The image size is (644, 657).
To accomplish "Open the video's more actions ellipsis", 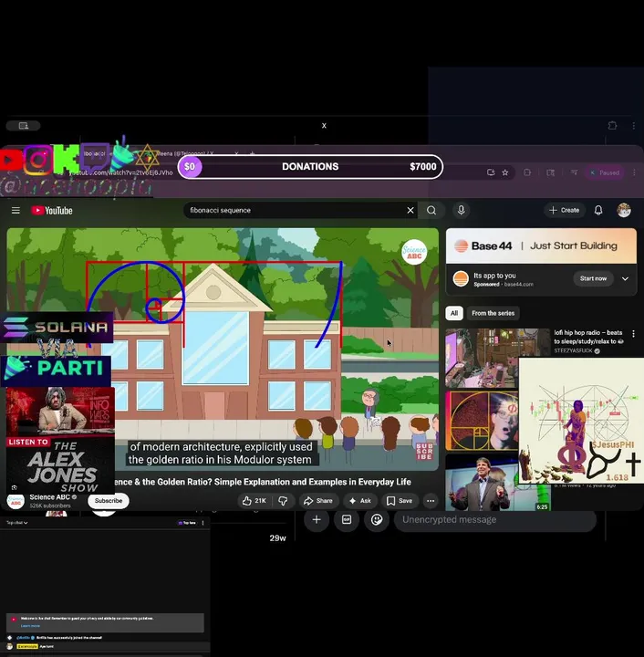I will (x=431, y=501).
